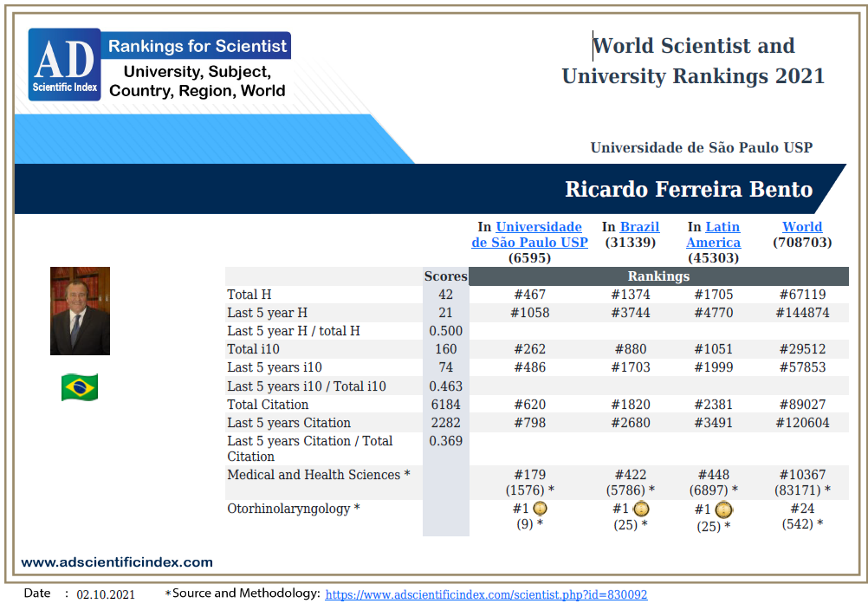This screenshot has height=610, width=868.
Task: Click the date '02.10.2021'
Action: pos(106,594)
